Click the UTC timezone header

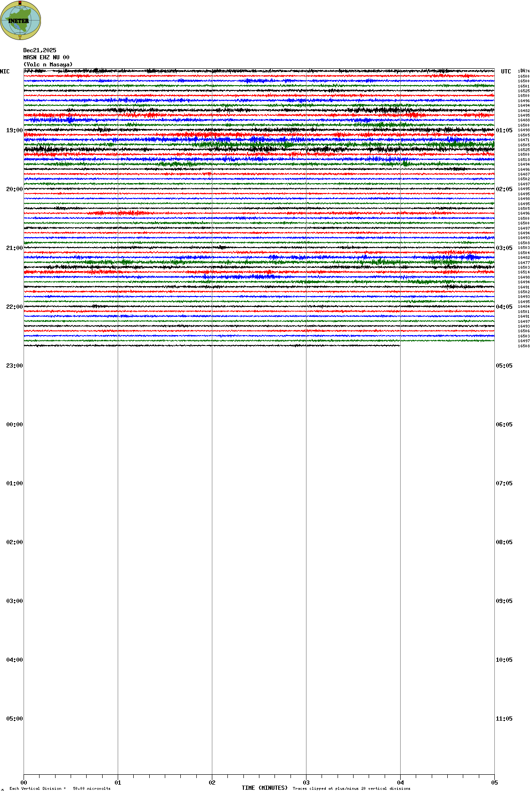[x=506, y=72]
